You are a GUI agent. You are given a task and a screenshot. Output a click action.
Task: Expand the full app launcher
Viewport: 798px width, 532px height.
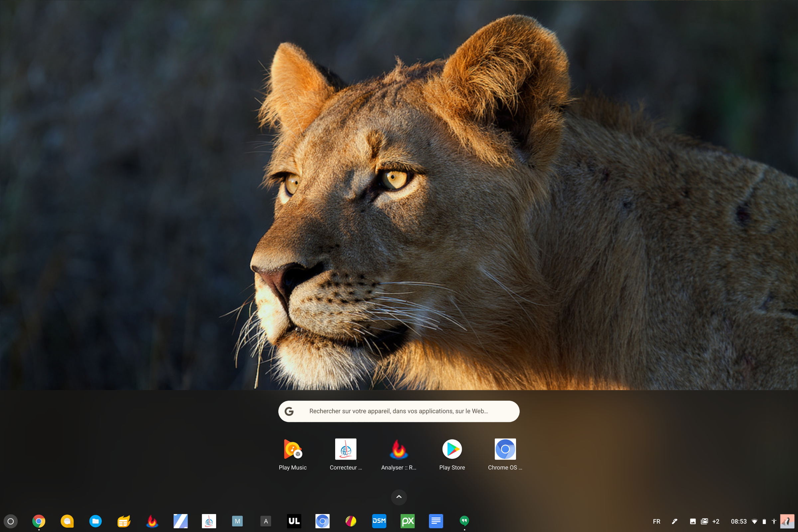coord(399,497)
